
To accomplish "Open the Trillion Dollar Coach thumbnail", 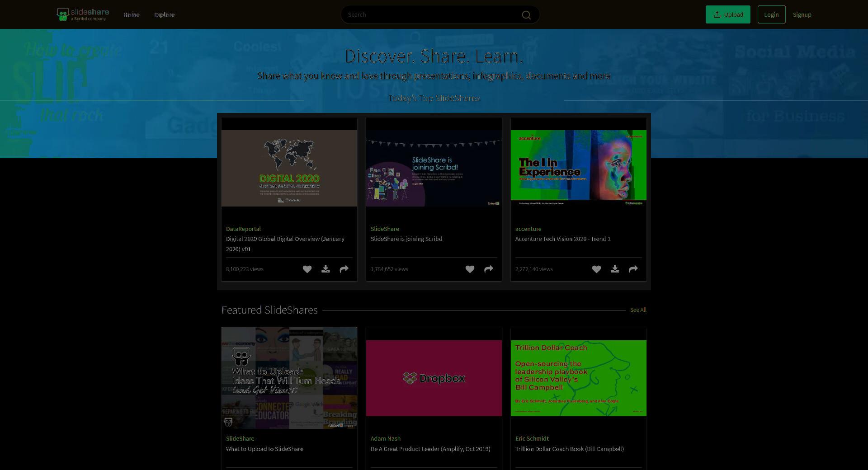I will point(579,378).
